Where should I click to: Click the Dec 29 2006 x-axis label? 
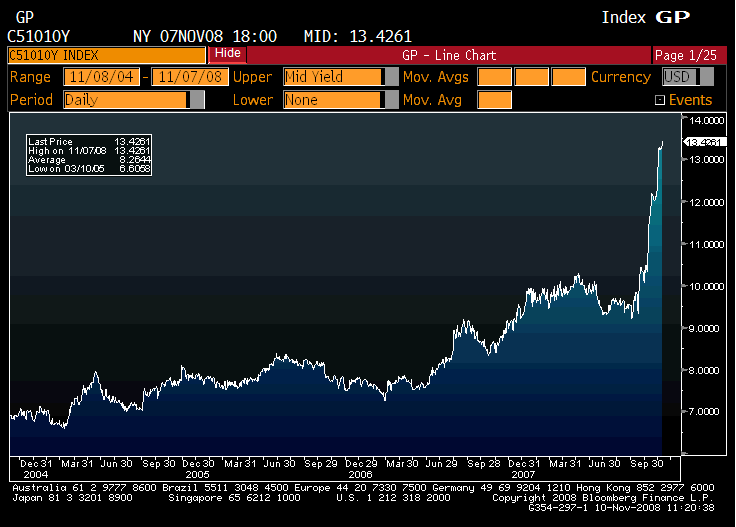tap(361, 469)
